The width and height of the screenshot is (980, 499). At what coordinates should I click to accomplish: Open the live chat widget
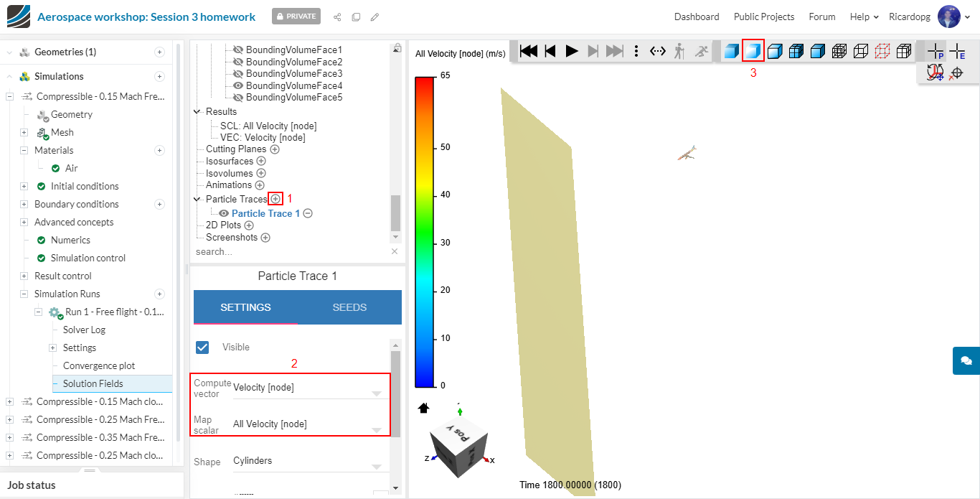[x=966, y=360]
